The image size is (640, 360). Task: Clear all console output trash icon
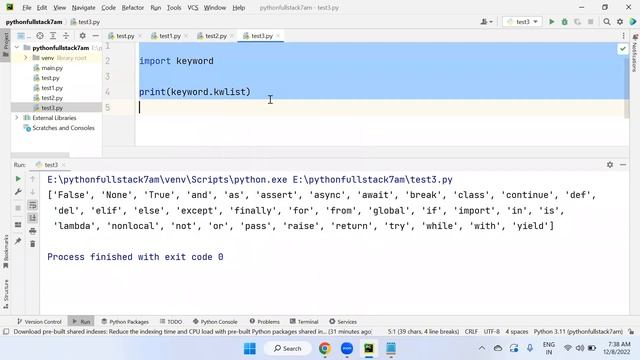(33, 244)
